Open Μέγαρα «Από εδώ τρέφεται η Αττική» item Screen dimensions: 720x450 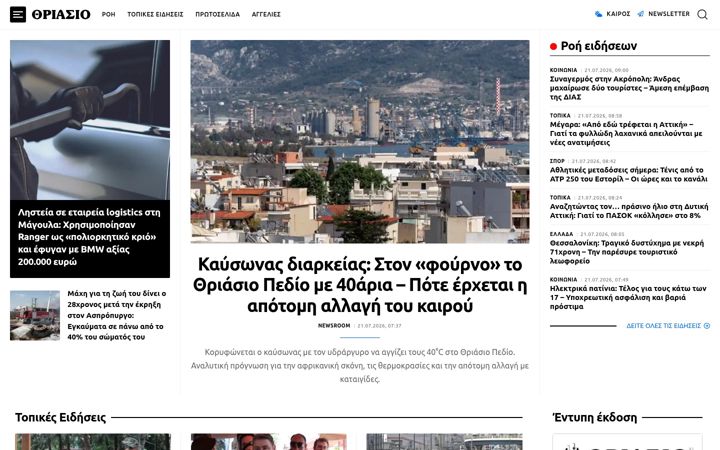(626, 133)
